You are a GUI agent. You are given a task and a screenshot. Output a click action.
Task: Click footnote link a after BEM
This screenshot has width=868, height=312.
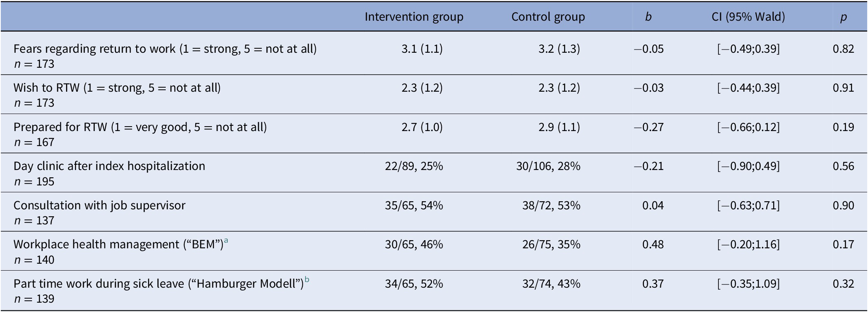(226, 241)
